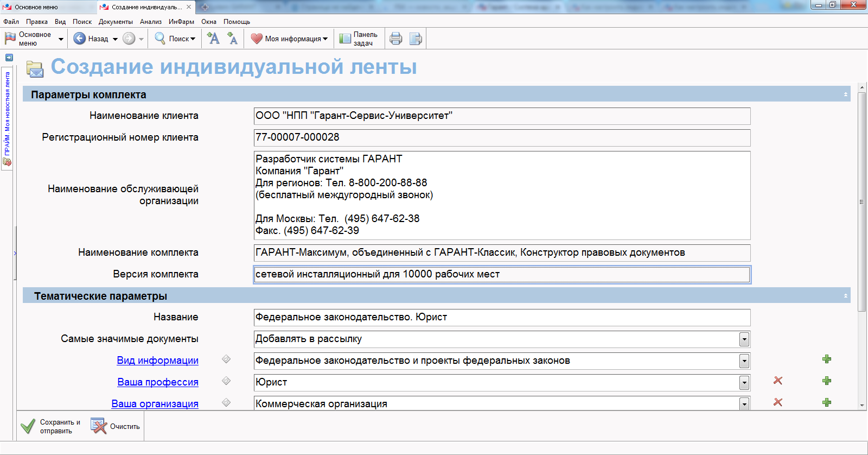Add a 'Ваша организация' row with green plus
Viewport: 868px width, 455px height.
(827, 402)
